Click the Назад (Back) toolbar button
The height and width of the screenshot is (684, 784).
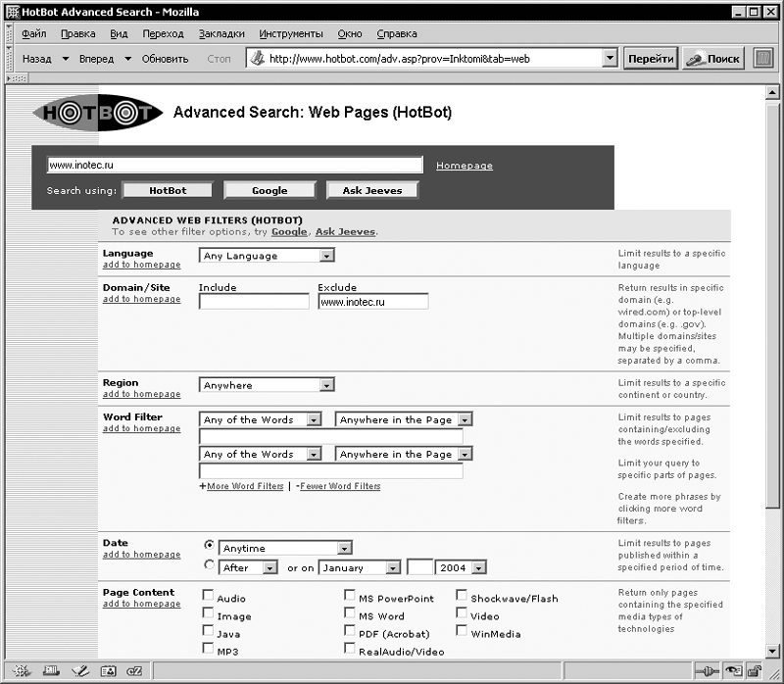pos(37,59)
